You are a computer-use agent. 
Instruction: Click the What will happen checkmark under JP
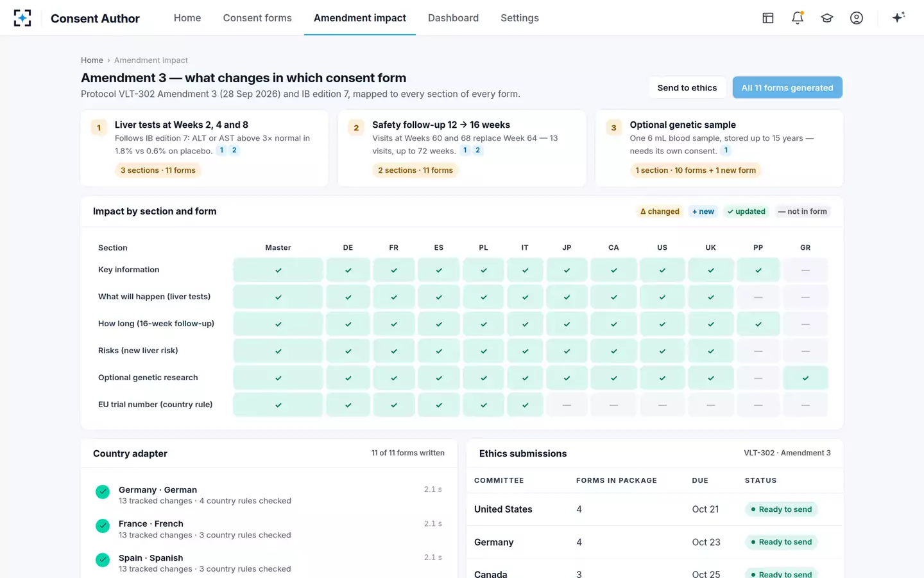coord(567,297)
